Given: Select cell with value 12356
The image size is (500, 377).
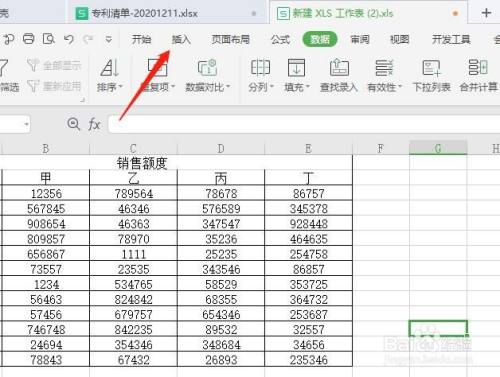Looking at the screenshot, I should tap(46, 193).
